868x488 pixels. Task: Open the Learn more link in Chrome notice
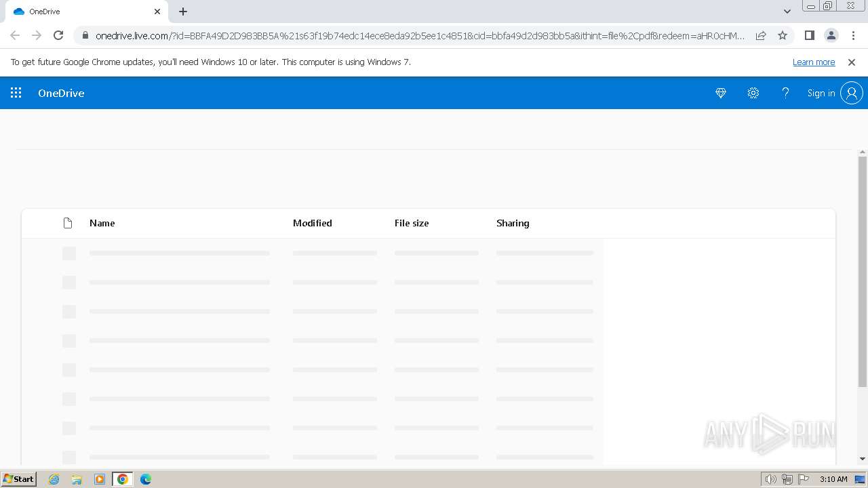point(814,62)
